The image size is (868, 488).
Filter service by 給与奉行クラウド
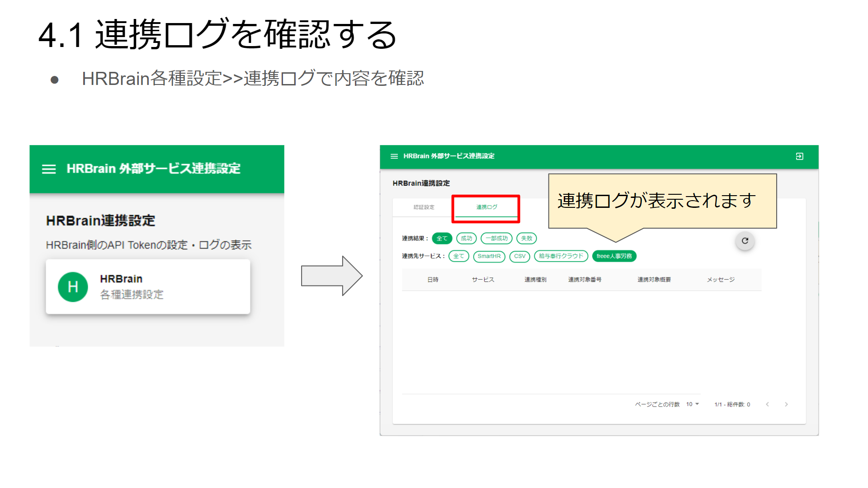(x=561, y=256)
